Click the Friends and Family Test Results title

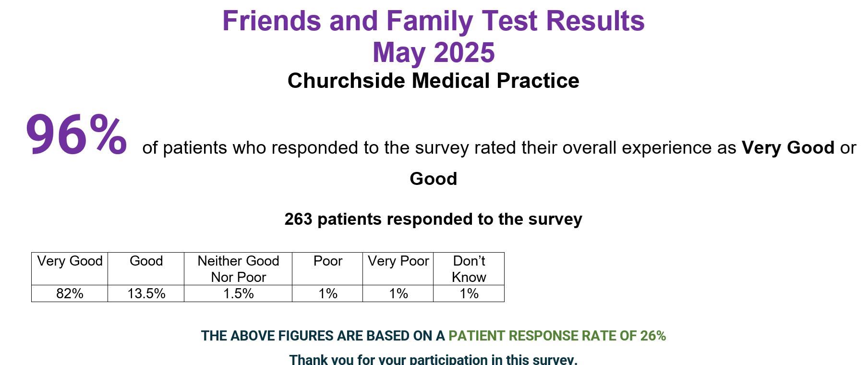coord(433,21)
